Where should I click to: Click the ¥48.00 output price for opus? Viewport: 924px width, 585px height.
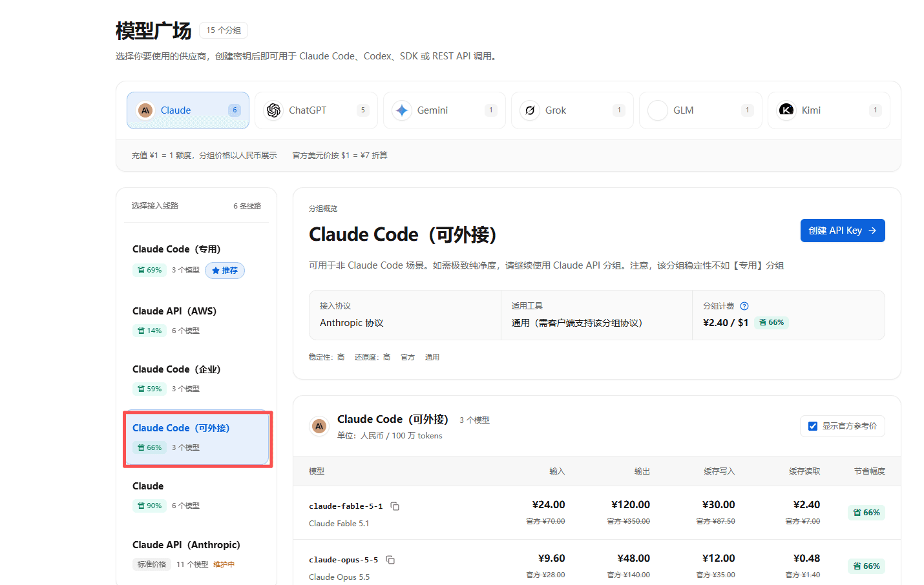point(633,559)
